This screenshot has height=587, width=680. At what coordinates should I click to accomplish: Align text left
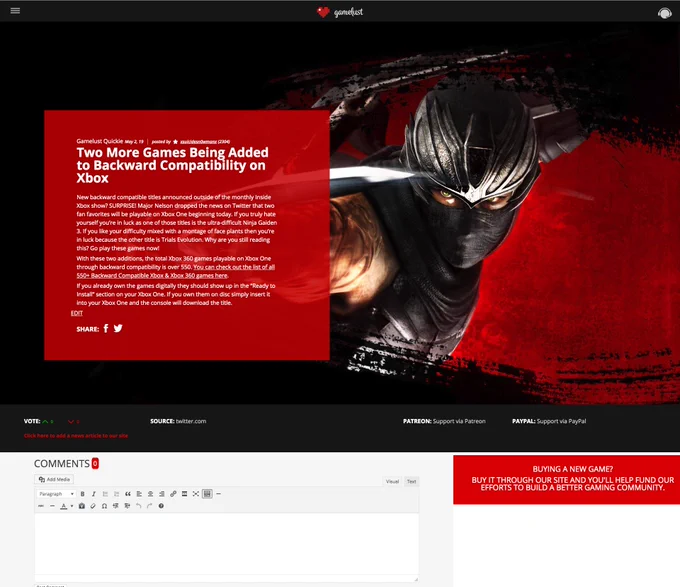tap(139, 494)
